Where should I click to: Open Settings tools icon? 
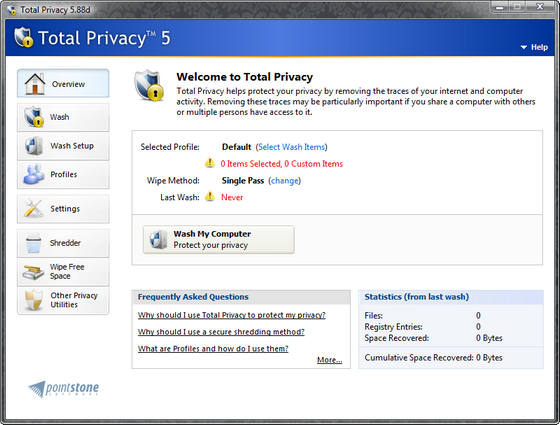point(33,209)
